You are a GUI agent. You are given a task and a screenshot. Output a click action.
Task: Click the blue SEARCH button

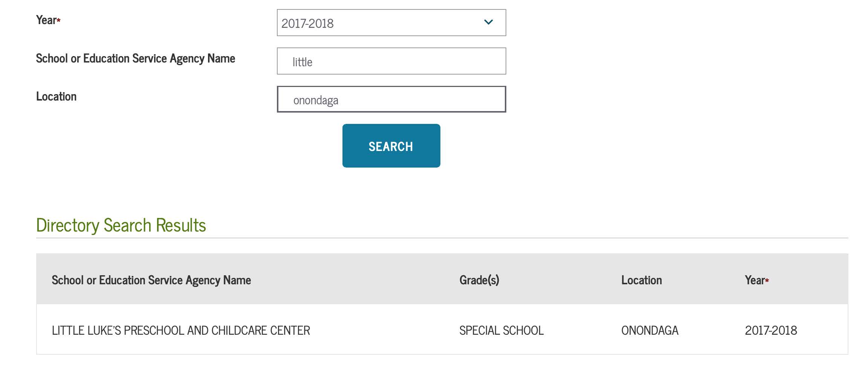pyautogui.click(x=391, y=146)
